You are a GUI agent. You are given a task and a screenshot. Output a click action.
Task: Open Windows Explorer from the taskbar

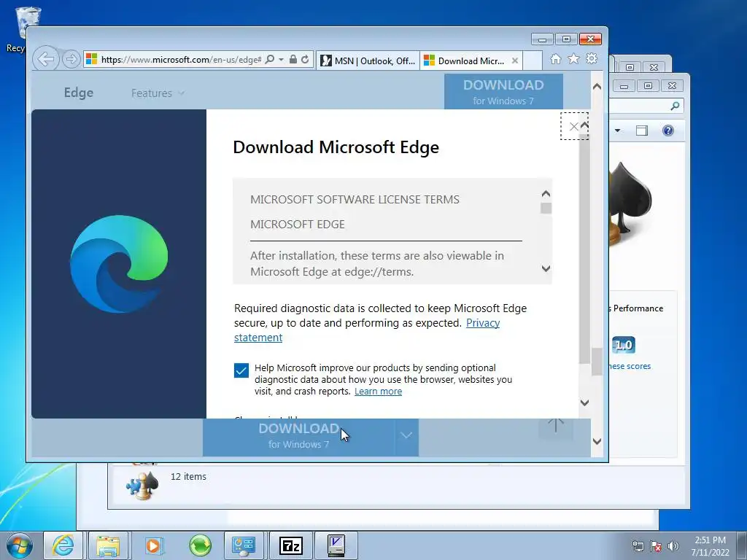click(x=108, y=545)
